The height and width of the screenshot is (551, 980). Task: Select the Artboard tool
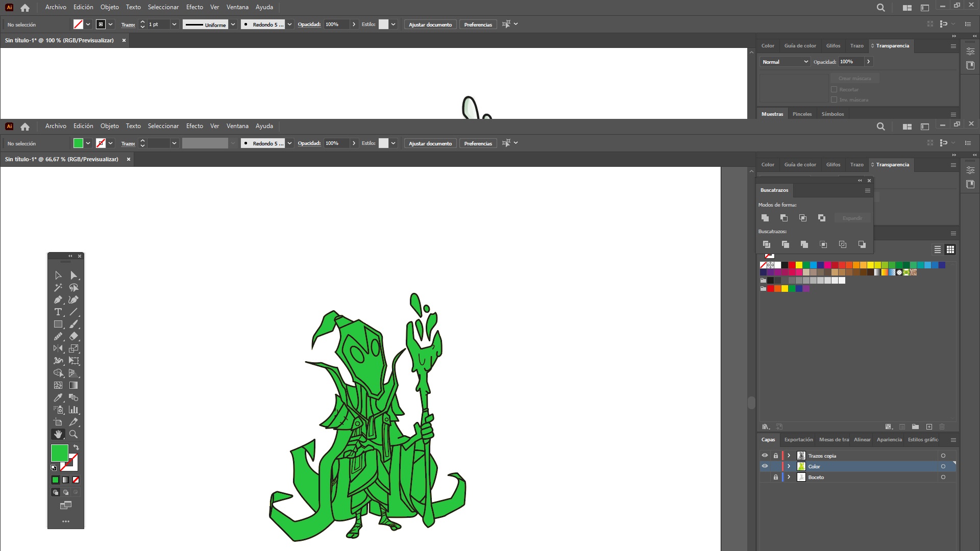coord(58,422)
